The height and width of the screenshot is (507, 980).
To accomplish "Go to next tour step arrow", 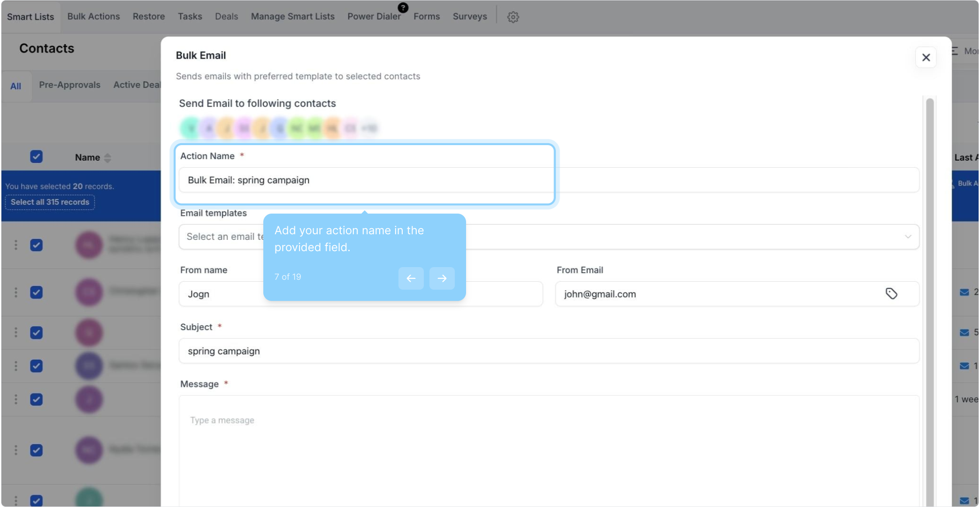I will [x=442, y=278].
